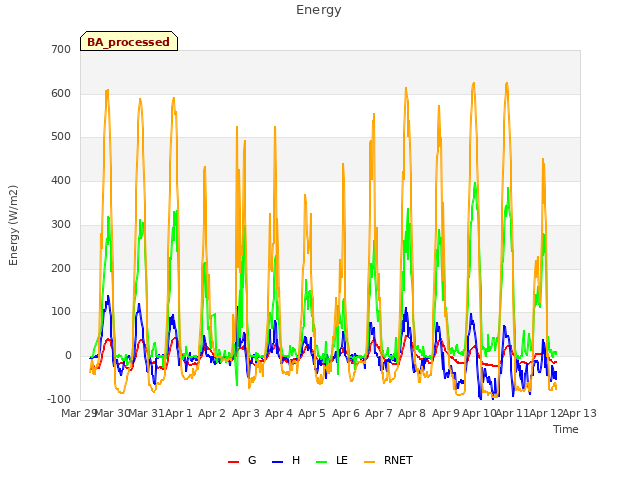Click the 500 y-axis tick label
The width and height of the screenshot is (640, 480).
pyautogui.click(x=61, y=137)
